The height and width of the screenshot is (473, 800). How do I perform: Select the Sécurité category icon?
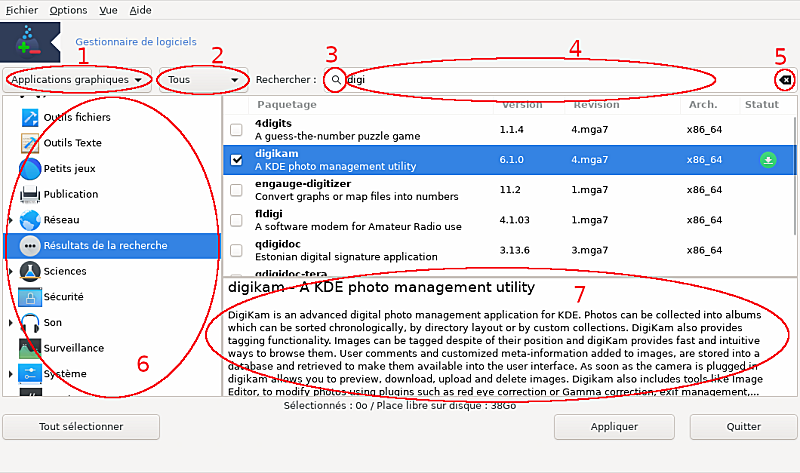tap(30, 297)
